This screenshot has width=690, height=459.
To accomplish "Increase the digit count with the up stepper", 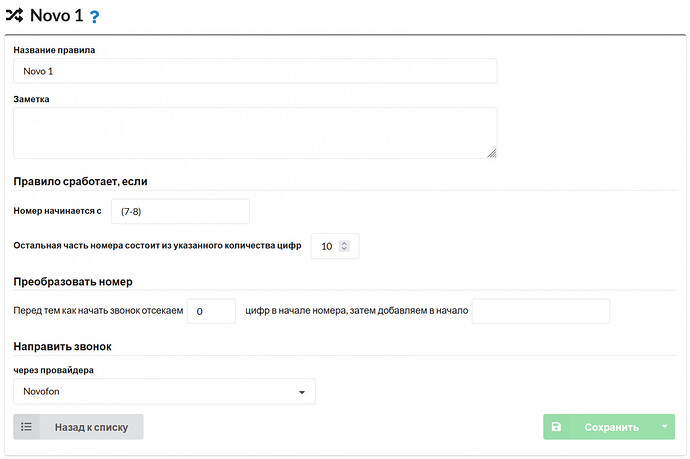I will coord(345,243).
